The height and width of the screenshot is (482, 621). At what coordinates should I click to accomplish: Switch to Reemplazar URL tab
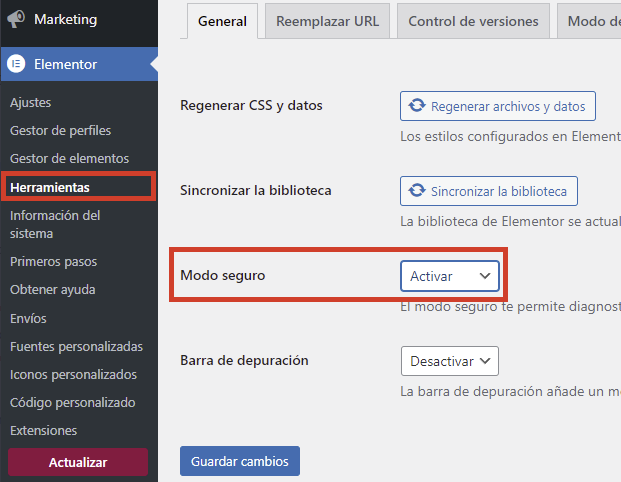coord(328,21)
